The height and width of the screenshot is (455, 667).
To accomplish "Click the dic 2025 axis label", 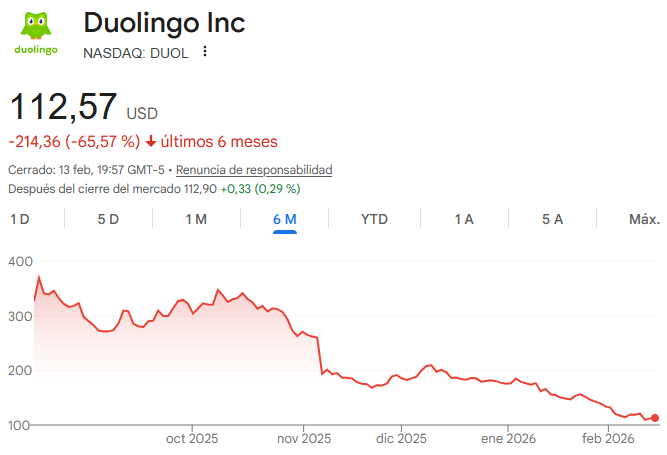I will click(x=399, y=438).
